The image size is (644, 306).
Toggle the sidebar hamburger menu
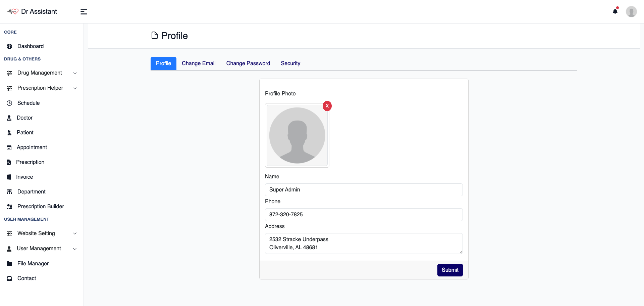84,12
